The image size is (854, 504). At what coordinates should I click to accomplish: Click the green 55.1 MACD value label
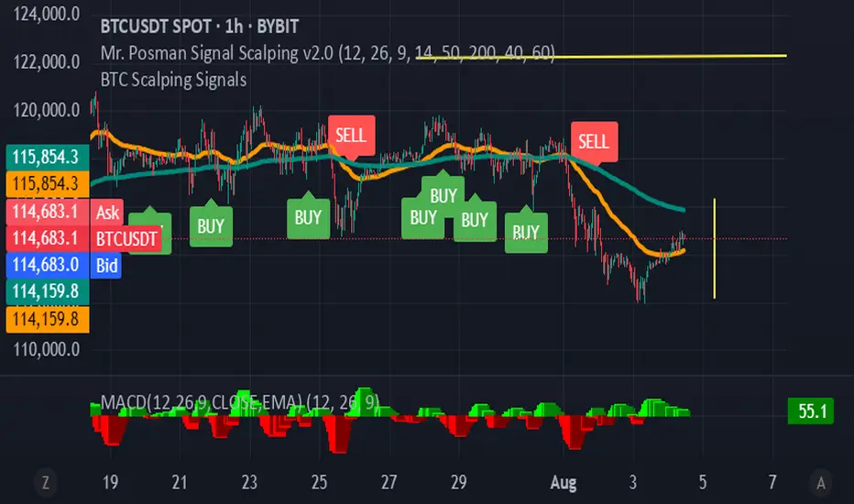pyautogui.click(x=810, y=411)
